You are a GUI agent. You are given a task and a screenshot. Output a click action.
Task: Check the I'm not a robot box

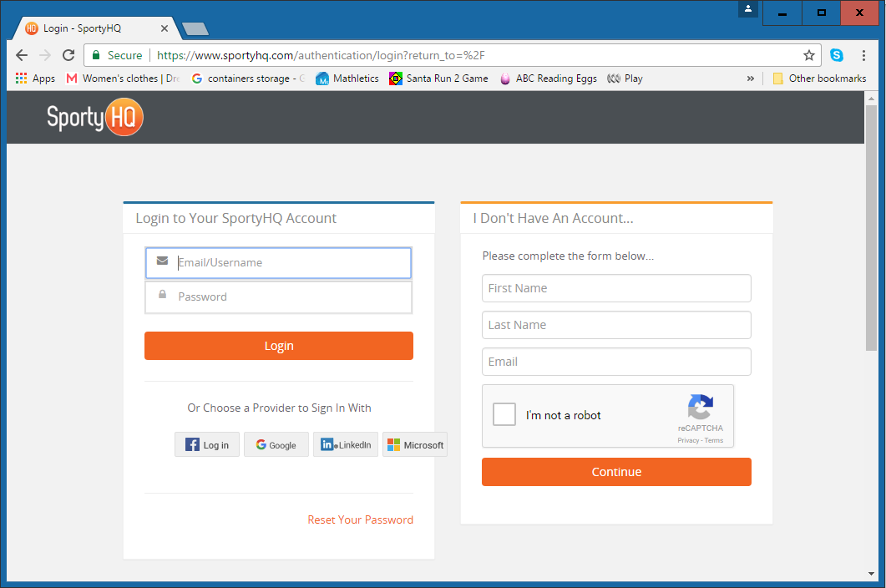[x=504, y=414]
